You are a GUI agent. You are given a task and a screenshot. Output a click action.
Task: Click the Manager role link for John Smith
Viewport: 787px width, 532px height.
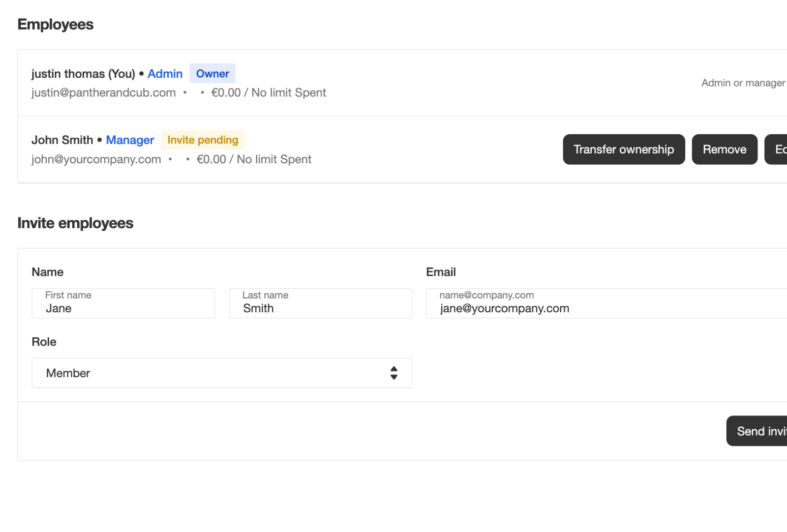click(130, 140)
